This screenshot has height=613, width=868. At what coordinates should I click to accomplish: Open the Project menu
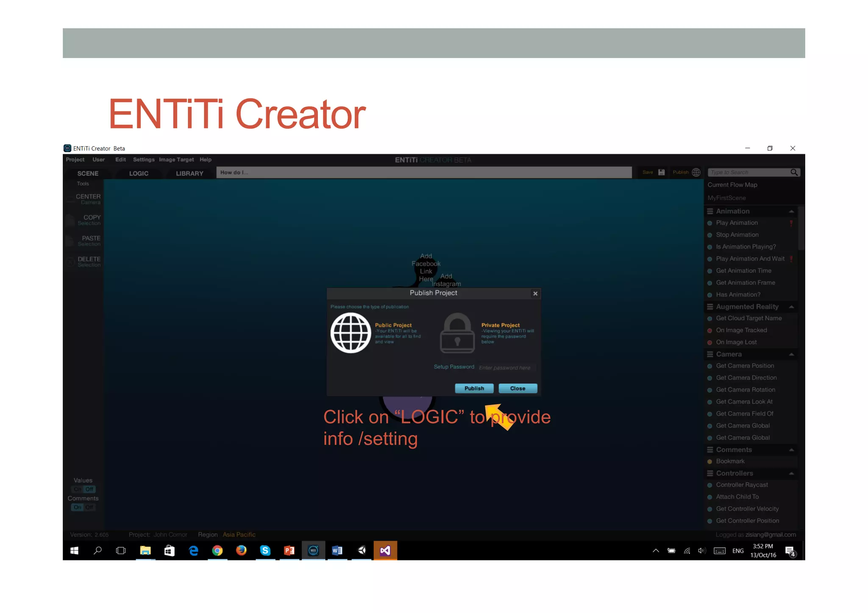[x=75, y=160]
